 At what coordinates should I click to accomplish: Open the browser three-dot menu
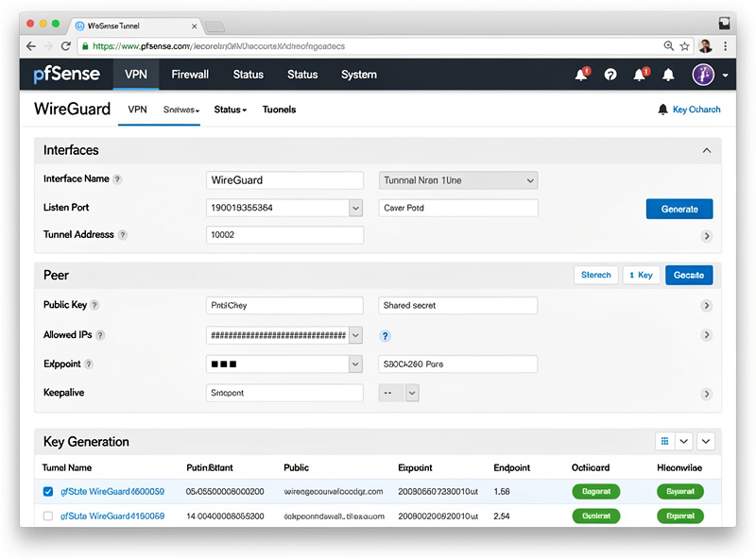pos(725,46)
